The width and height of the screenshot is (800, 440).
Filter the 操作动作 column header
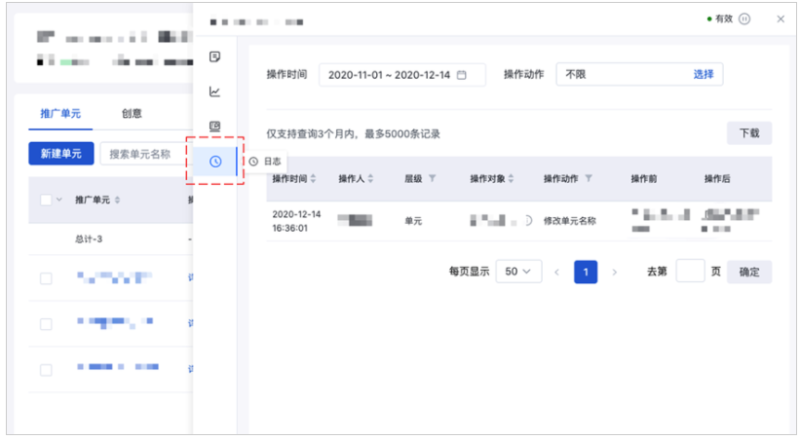pos(588,178)
